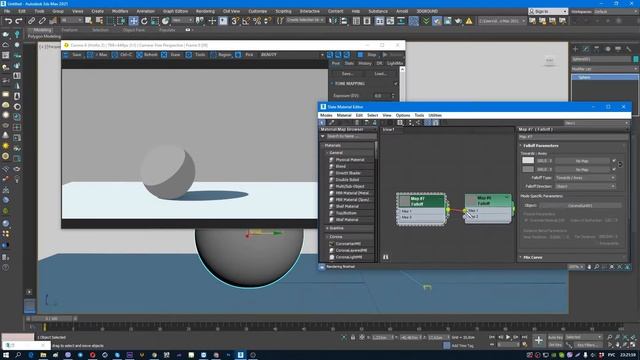Image resolution: width=640 pixels, height=360 pixels.
Task: Open the second falloff color swatch (gray)
Action: [528, 169]
